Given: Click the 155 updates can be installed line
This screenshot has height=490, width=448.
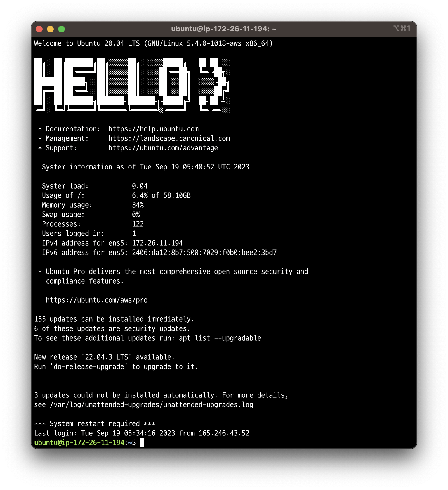Looking at the screenshot, I should point(114,319).
